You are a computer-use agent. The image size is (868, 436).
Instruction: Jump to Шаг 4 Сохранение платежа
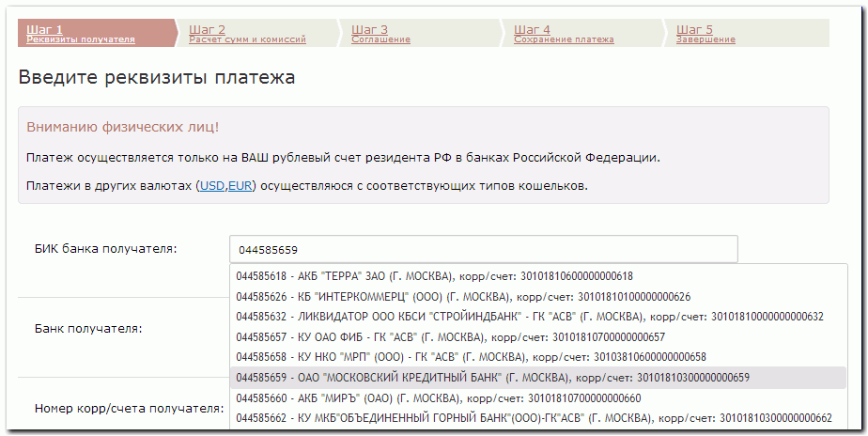coord(564,34)
